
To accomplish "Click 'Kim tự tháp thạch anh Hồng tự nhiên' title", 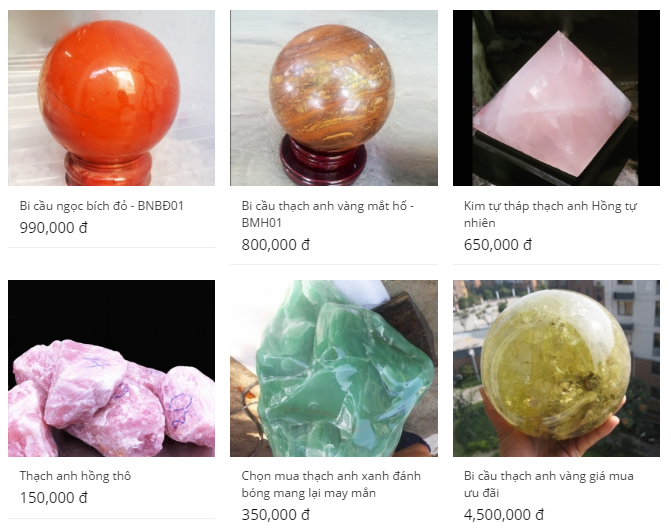I will 550,214.
